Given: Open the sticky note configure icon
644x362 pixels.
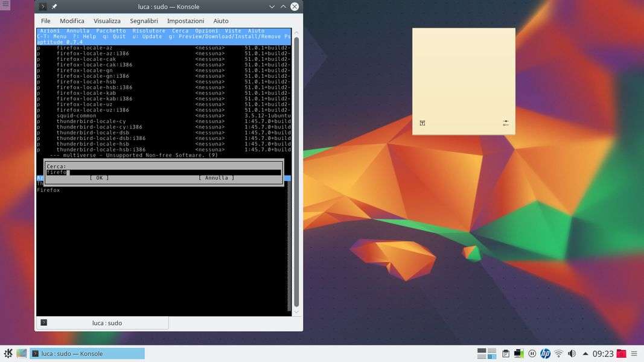Looking at the screenshot, I should click(x=505, y=123).
